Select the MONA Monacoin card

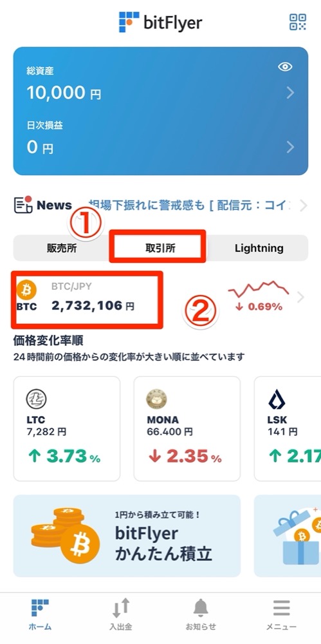tap(187, 429)
